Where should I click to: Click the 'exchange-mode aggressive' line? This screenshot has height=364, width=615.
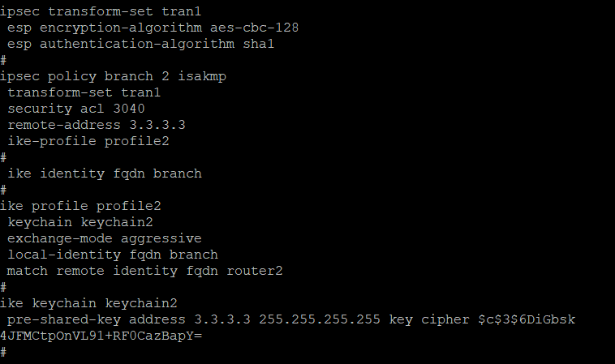tap(105, 238)
